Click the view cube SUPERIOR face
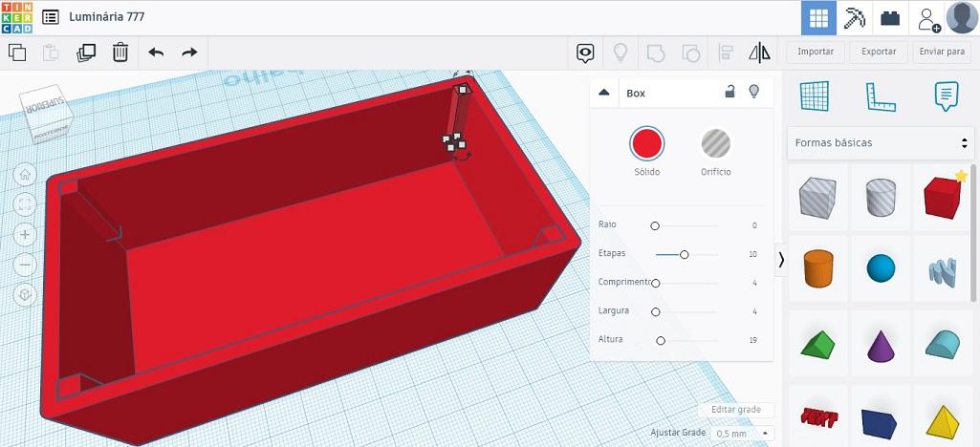980x447 pixels. 44,105
